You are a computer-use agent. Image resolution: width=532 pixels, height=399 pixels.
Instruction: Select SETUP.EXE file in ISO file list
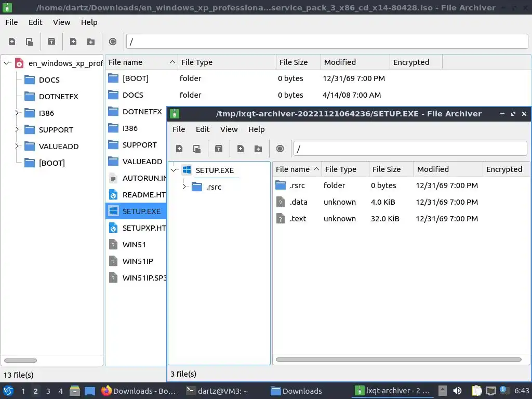(136, 211)
